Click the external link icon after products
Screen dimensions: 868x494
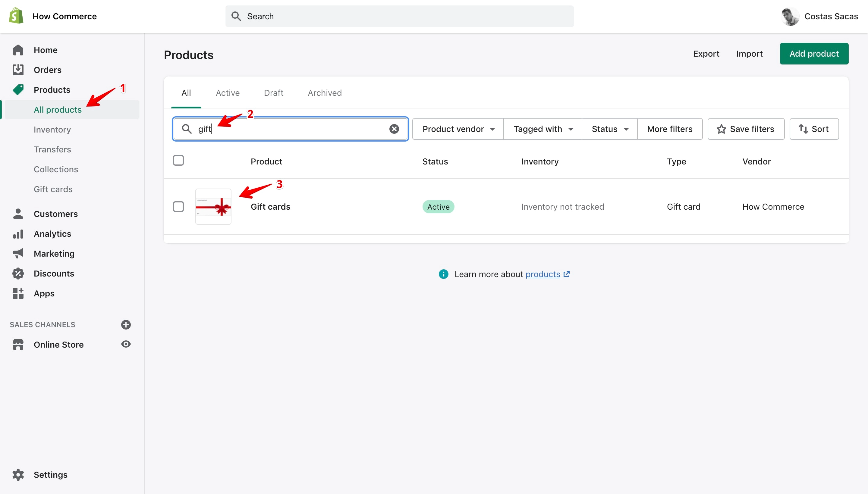coord(567,274)
